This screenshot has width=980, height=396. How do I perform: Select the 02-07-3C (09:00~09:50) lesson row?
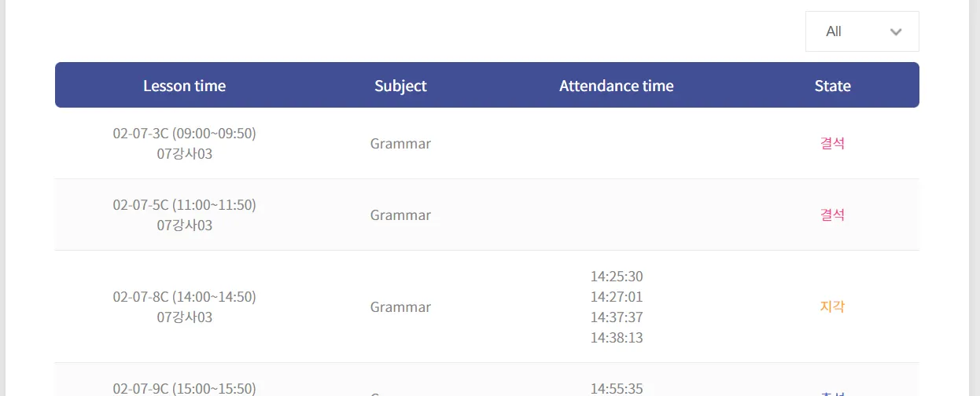pyautogui.click(x=184, y=134)
